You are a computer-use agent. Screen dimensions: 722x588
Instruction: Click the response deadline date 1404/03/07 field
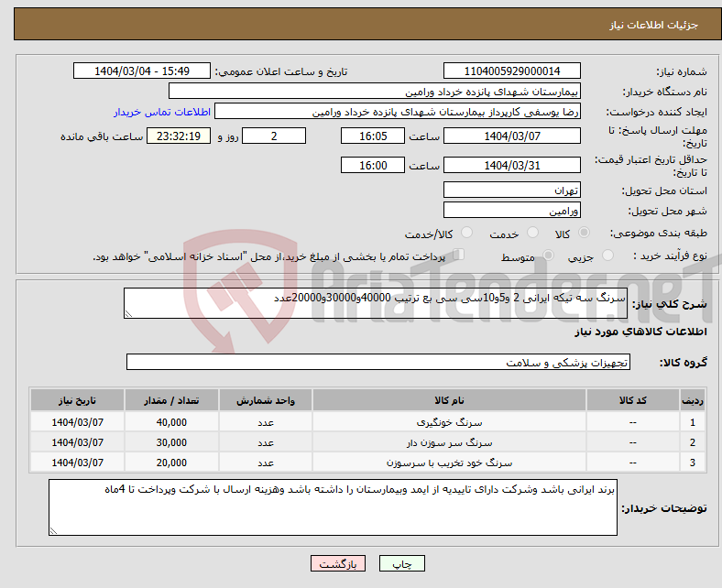511,136
